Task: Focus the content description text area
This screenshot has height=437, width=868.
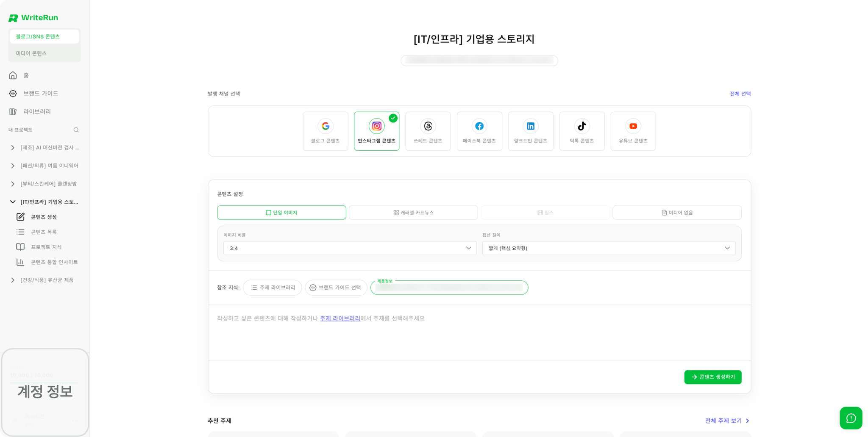Action: tap(479, 333)
